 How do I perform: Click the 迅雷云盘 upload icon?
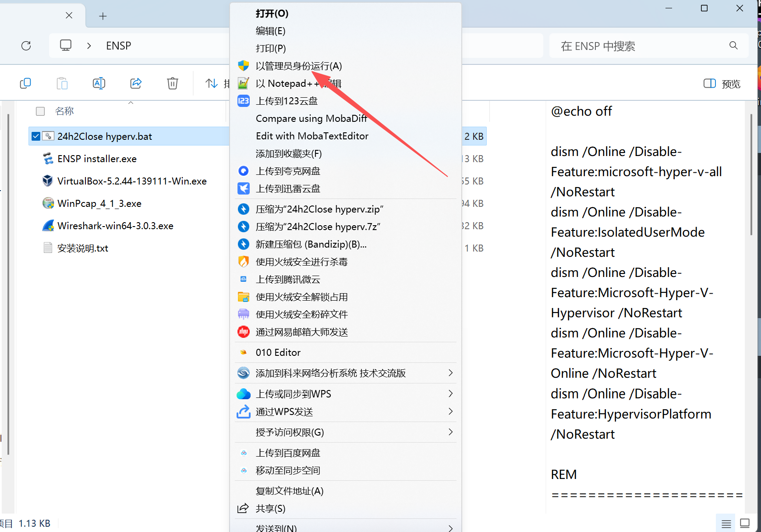coord(244,188)
